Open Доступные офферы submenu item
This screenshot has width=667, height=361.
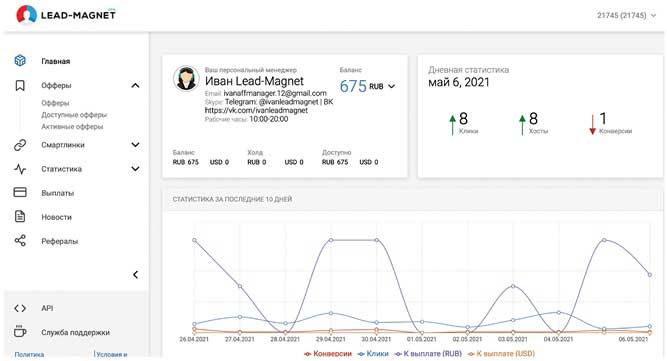point(74,115)
